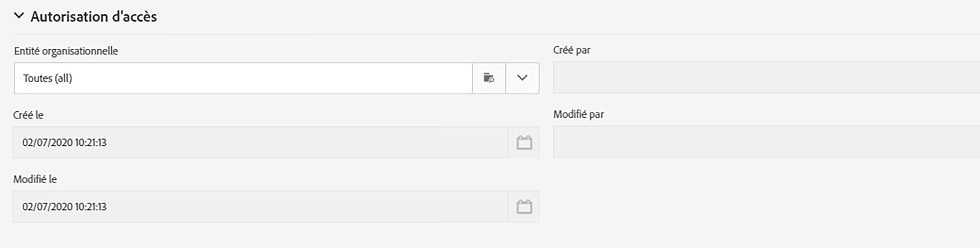This screenshot has height=248, width=980.
Task: Click the 'Modifié par' label
Action: (578, 114)
